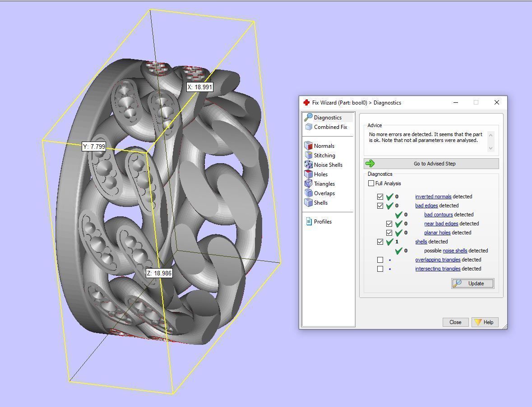Open the Shells step label
532x407 pixels.
(x=321, y=203)
